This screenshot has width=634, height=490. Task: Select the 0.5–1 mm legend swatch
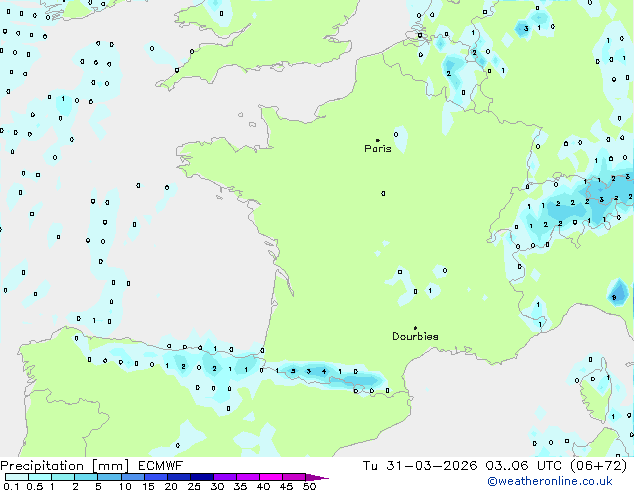pyautogui.click(x=40, y=477)
